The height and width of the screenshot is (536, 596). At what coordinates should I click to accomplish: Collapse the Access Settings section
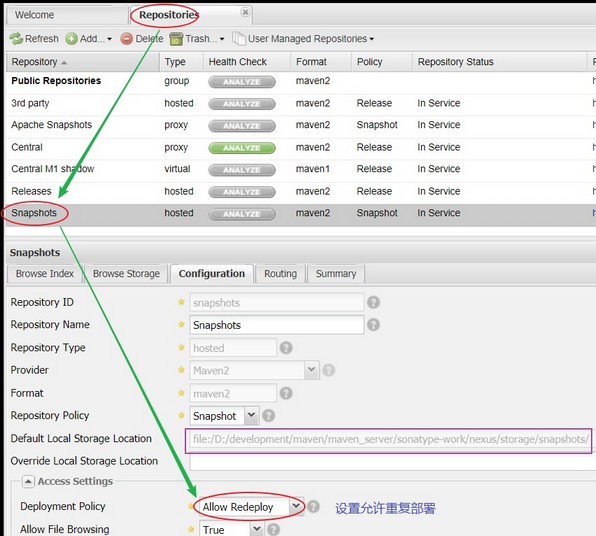28,481
